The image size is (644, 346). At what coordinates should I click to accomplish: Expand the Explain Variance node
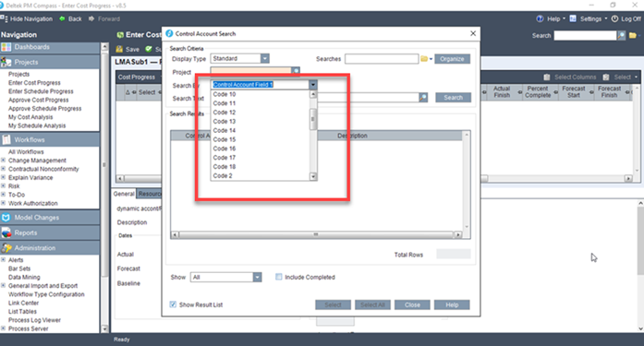pyautogui.click(x=4, y=177)
